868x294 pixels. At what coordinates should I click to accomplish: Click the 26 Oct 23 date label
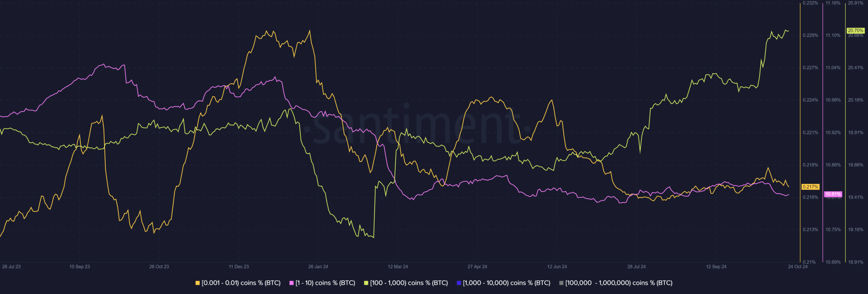tap(159, 267)
